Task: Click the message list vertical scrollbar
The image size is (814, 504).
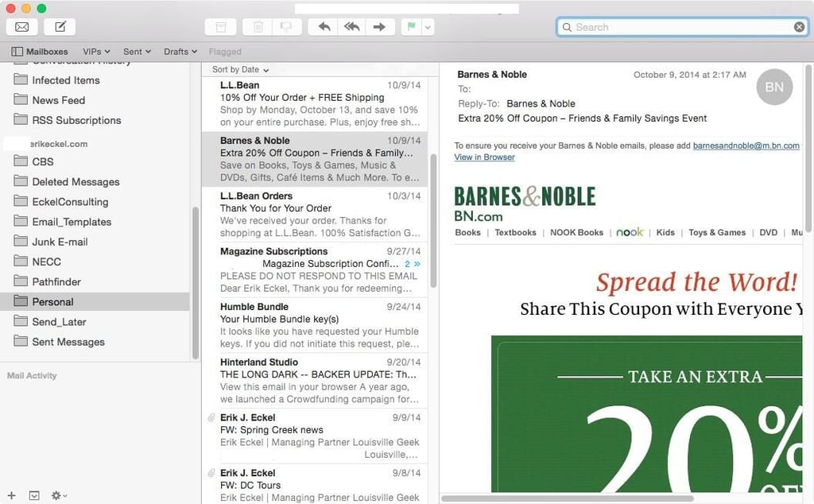Action: [x=433, y=220]
